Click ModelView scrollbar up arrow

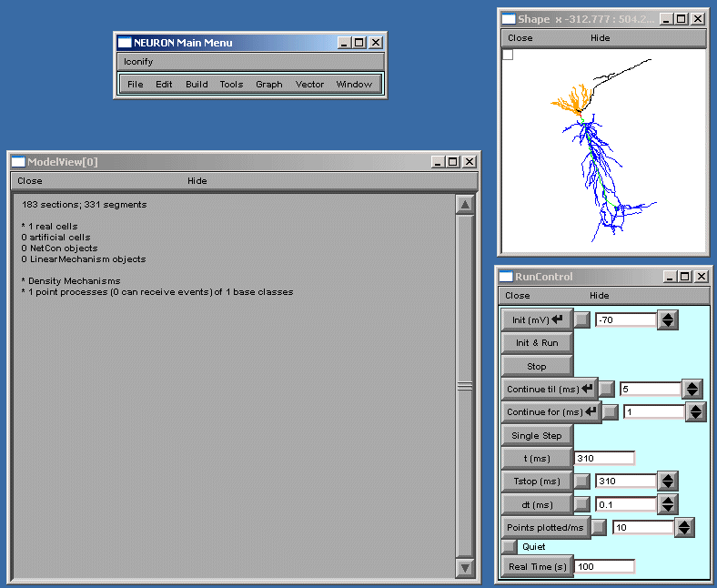click(x=465, y=205)
